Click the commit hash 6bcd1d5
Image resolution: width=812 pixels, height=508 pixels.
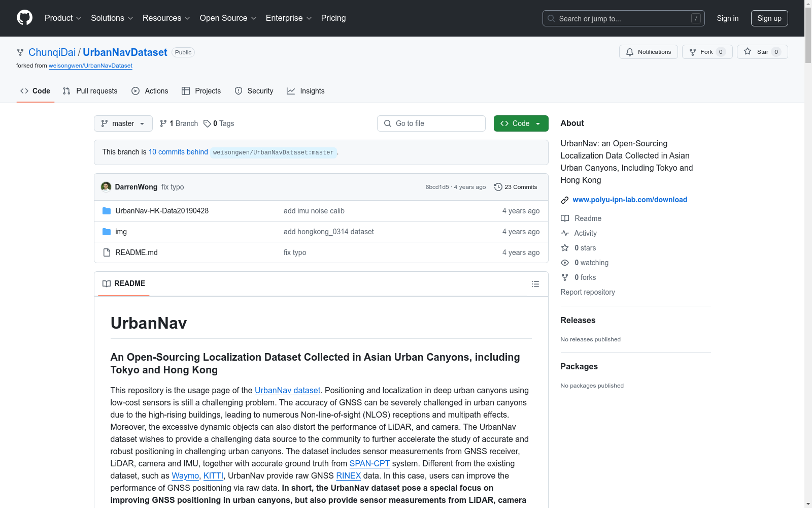tap(437, 187)
